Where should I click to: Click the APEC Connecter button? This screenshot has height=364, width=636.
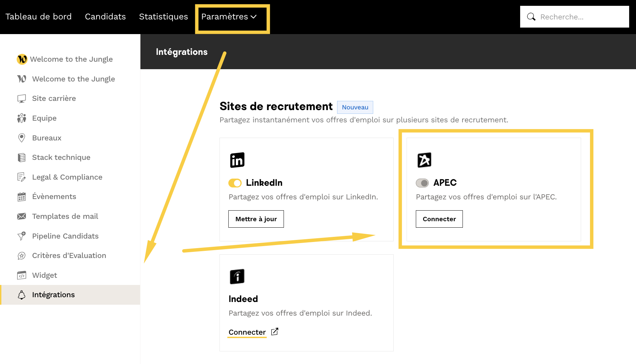coord(439,219)
